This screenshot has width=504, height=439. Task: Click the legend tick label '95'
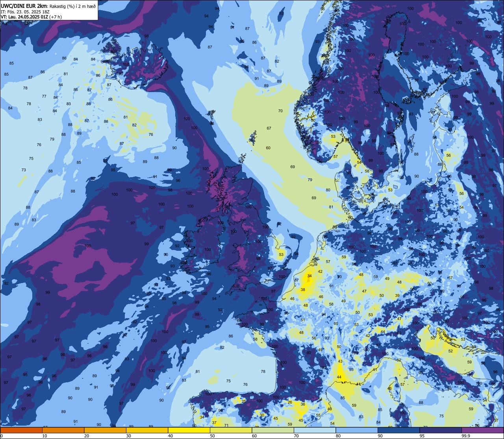point(422,436)
